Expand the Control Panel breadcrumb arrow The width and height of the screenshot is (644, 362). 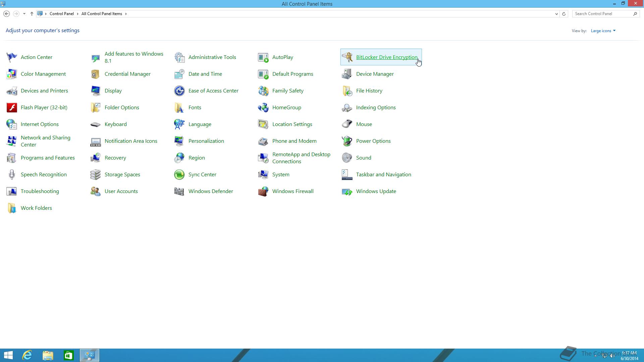pyautogui.click(x=77, y=14)
